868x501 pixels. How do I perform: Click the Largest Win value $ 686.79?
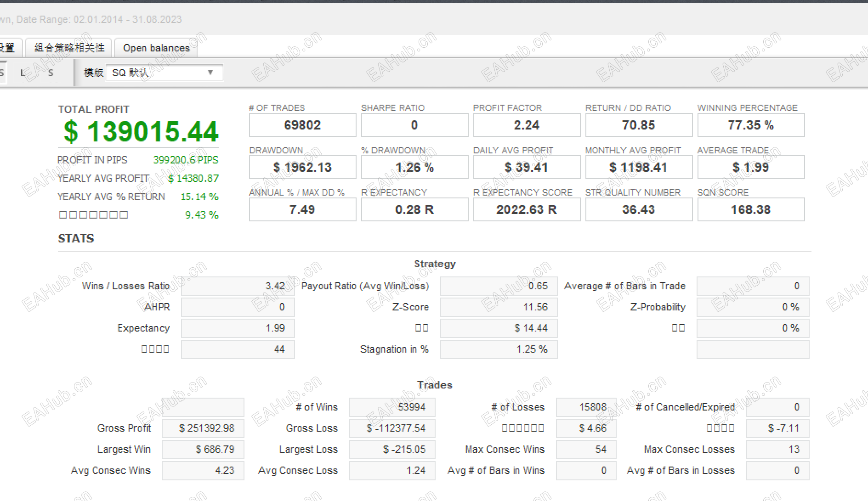coord(203,449)
